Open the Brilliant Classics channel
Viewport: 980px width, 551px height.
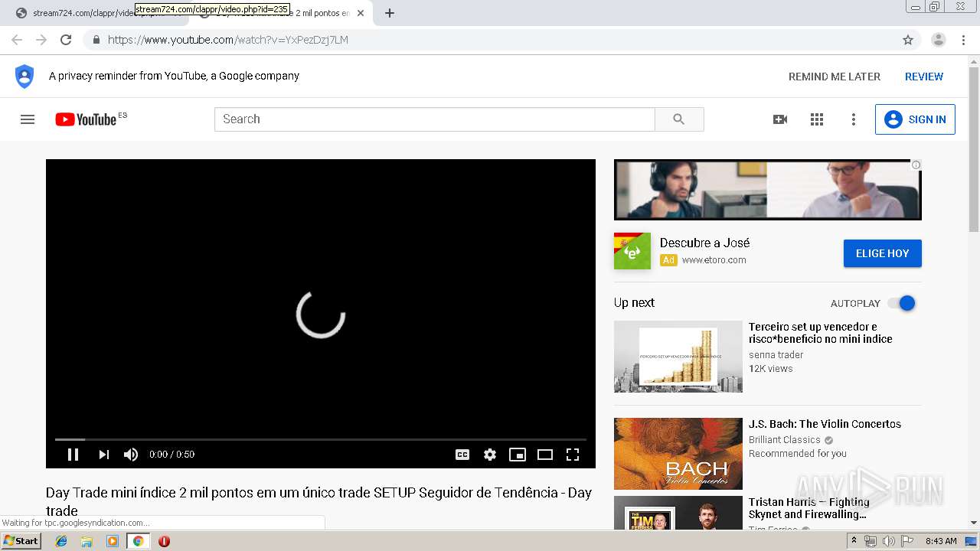click(785, 440)
